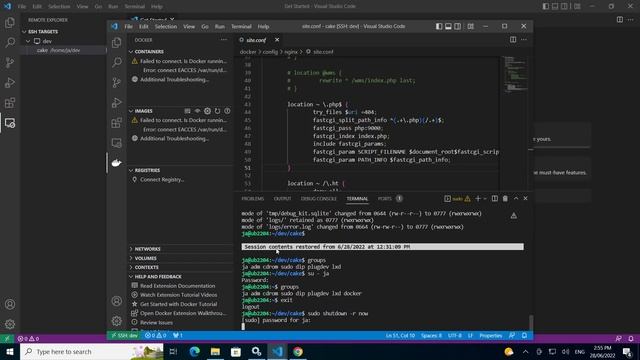Split the terminal panel
640x360 pixels.
pos(495,198)
